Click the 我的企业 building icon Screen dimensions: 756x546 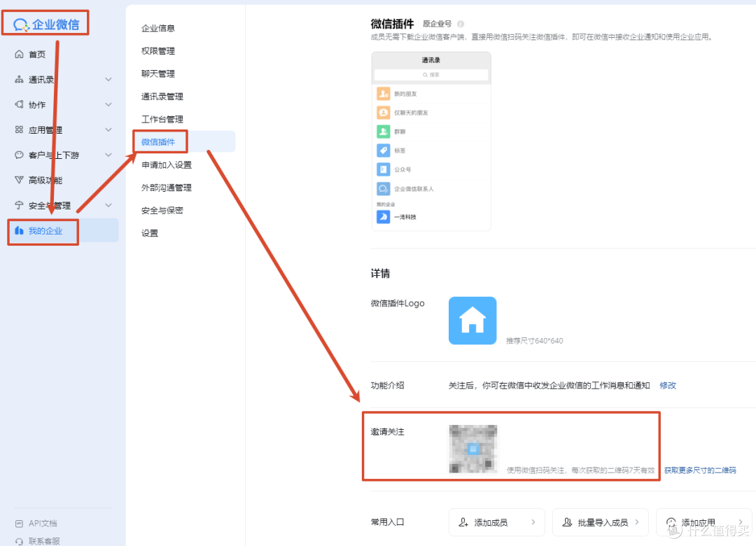(19, 230)
